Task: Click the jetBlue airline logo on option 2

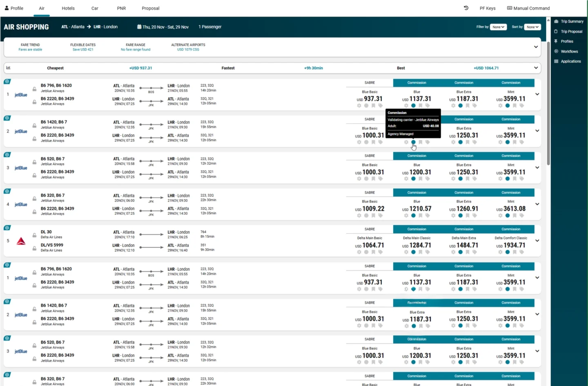Action: (20, 131)
